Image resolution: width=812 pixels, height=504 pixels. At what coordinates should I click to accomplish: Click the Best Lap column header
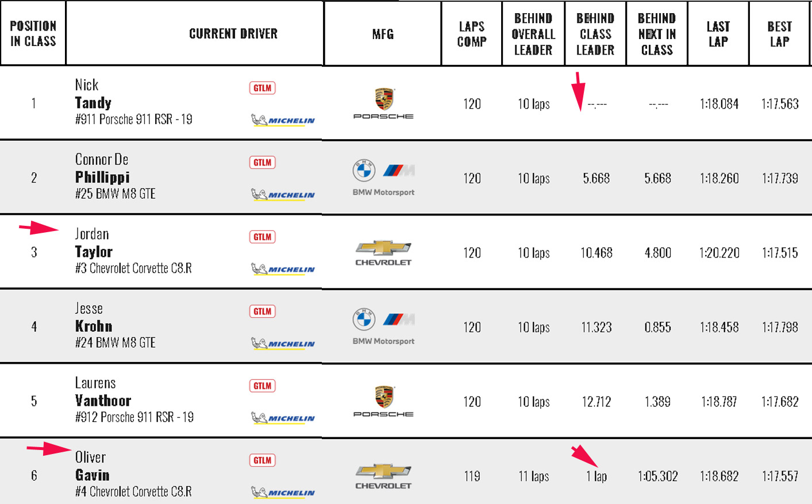pyautogui.click(x=779, y=34)
